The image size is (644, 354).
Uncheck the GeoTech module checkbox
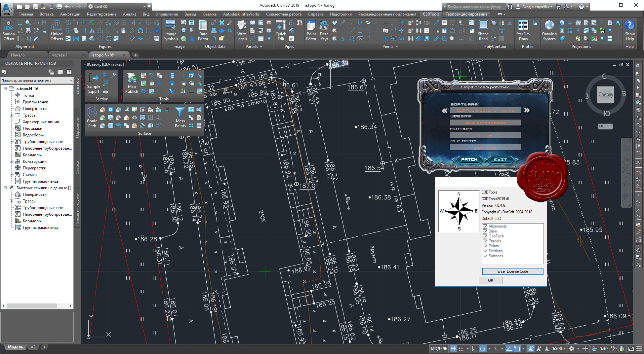(485, 236)
